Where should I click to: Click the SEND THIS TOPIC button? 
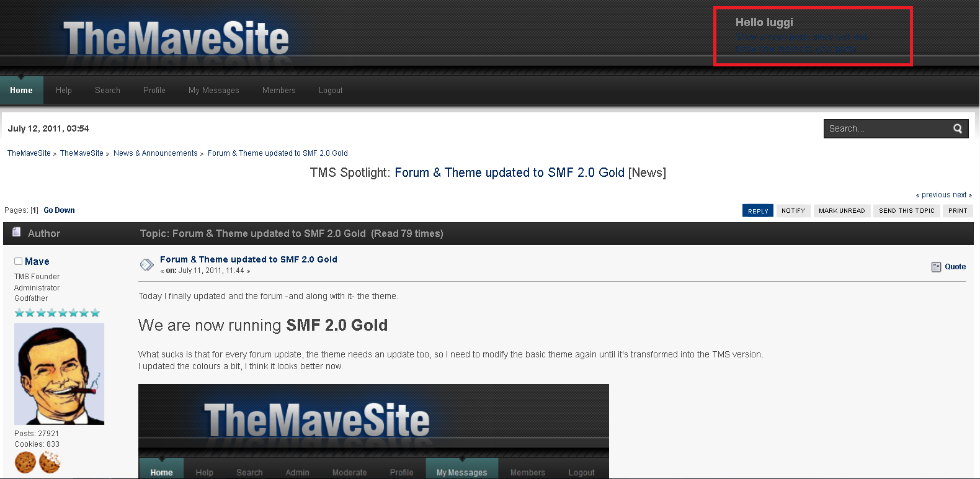(x=906, y=211)
